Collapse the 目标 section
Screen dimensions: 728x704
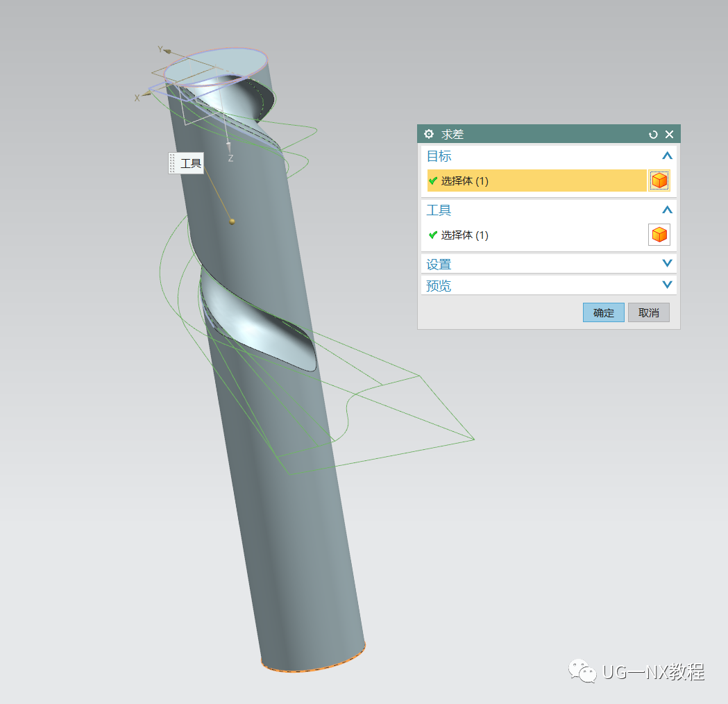pos(667,156)
